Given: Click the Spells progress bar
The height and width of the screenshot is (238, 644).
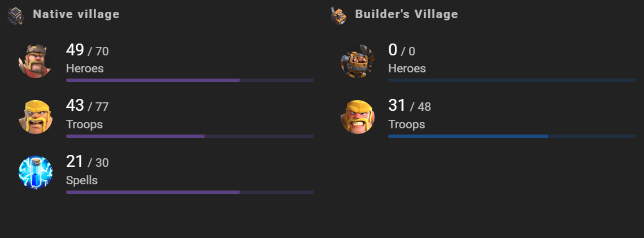Looking at the screenshot, I should tap(189, 192).
